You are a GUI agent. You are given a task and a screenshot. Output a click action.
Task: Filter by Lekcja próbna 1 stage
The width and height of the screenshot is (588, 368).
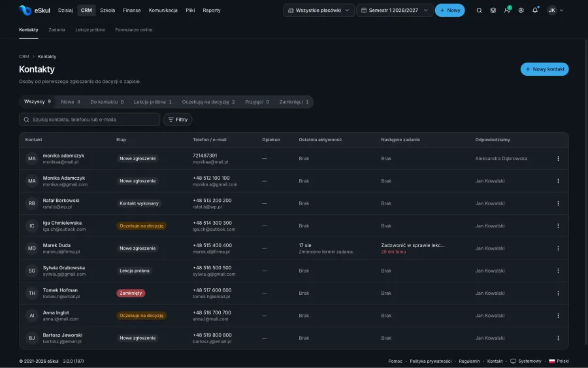(x=153, y=102)
